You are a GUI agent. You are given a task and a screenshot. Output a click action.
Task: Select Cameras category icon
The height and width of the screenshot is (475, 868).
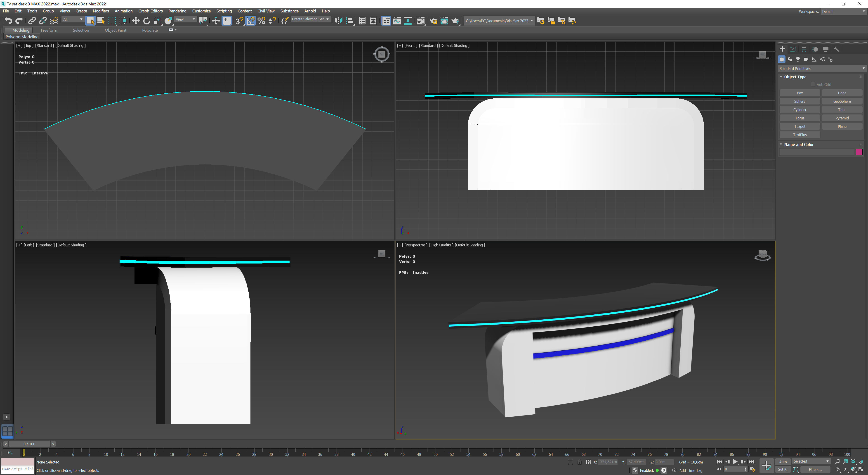[x=806, y=59]
